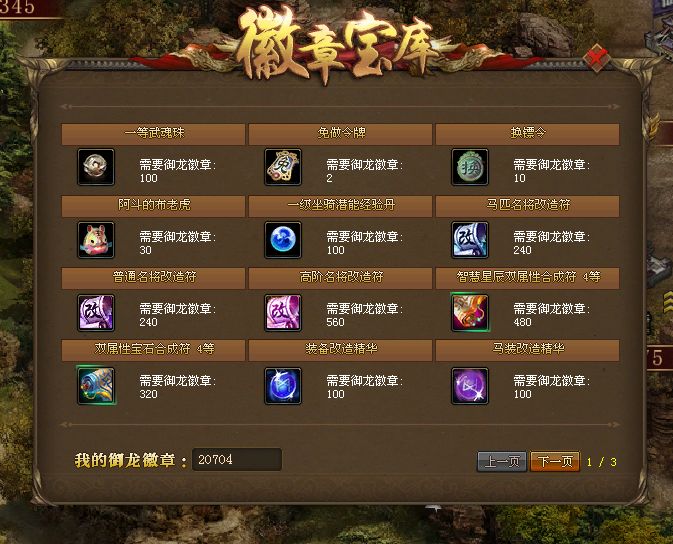Screen dimensions: 673x544
Task: Click the 免战令牌 token icon
Action: tap(283, 167)
